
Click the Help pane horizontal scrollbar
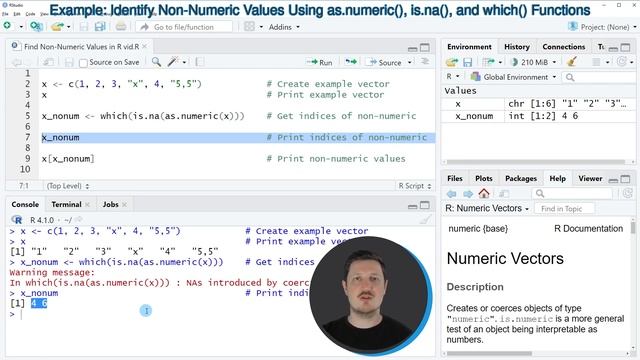point(490,353)
